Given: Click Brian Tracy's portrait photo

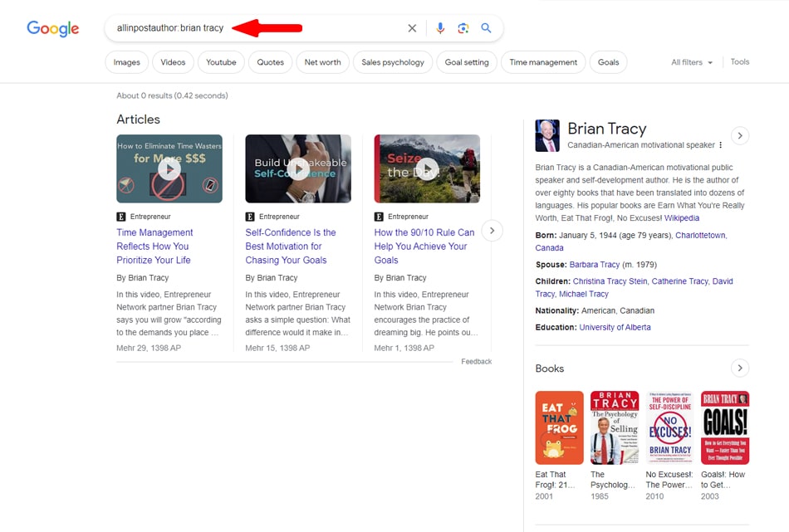Looking at the screenshot, I should point(547,136).
